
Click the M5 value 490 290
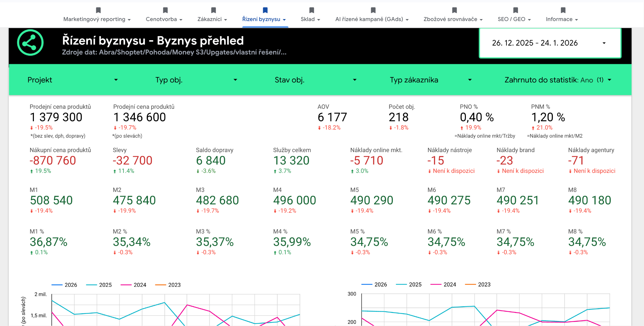tap(372, 200)
